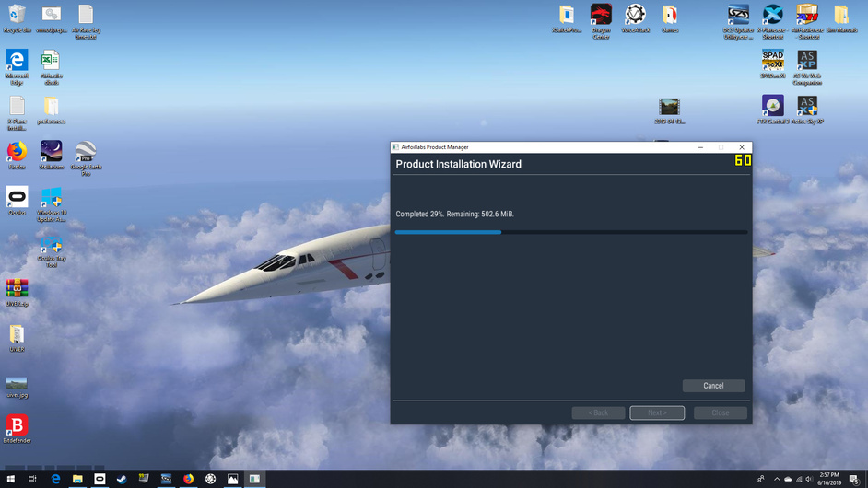The image size is (868, 488).
Task: Open the taskbar clock showing 2:57 PM
Action: pyautogui.click(x=829, y=479)
